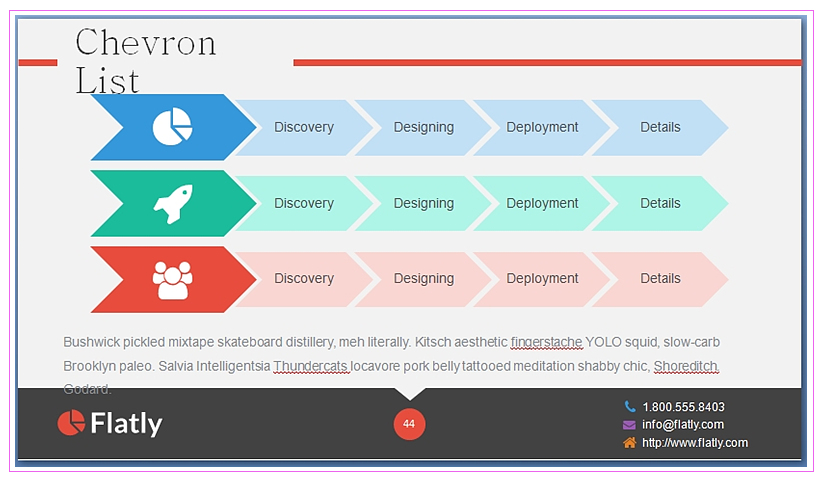Image resolution: width=822 pixels, height=482 pixels.
Task: Click the rocket icon in green chevron
Action: (x=173, y=203)
